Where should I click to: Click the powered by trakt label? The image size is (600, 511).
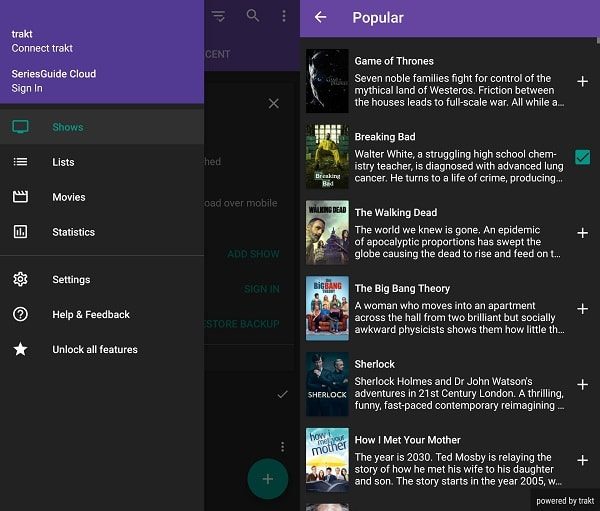click(565, 501)
